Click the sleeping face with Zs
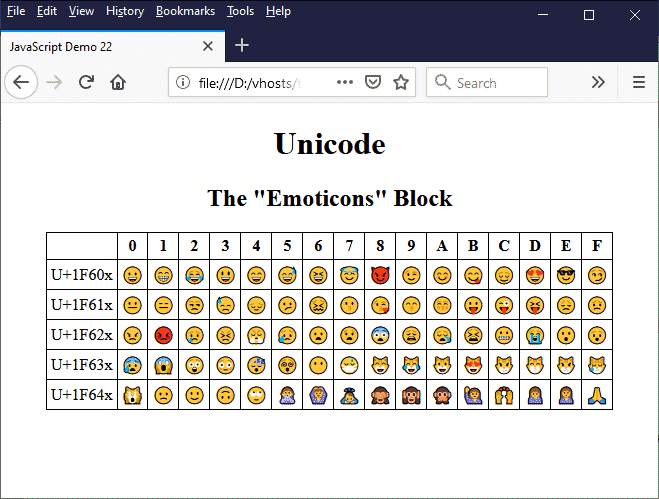 (x=256, y=365)
